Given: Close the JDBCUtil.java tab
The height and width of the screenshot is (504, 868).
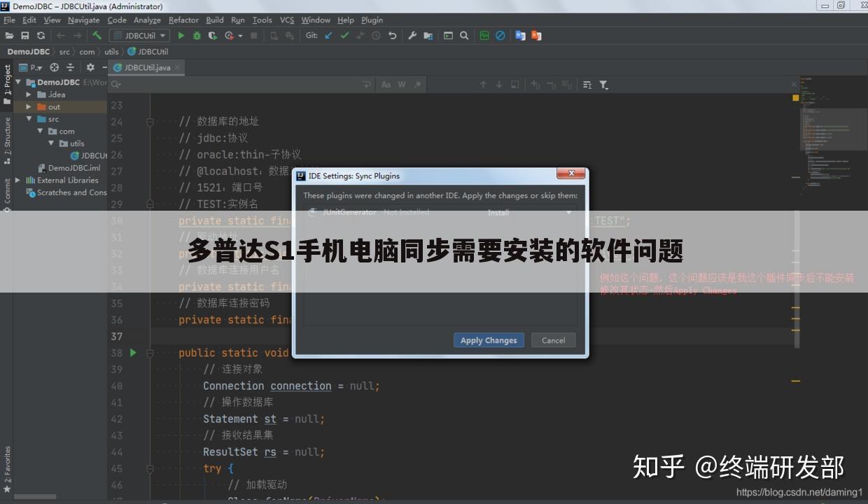Looking at the screenshot, I should 178,68.
